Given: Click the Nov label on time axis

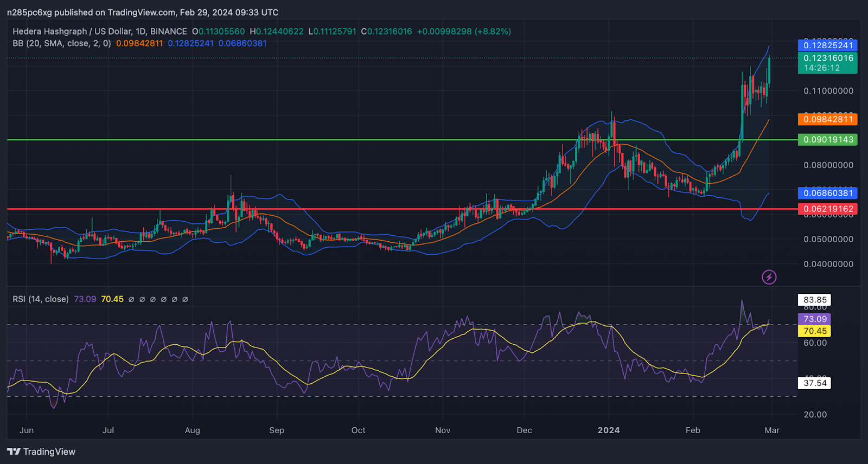Looking at the screenshot, I should [x=443, y=430].
